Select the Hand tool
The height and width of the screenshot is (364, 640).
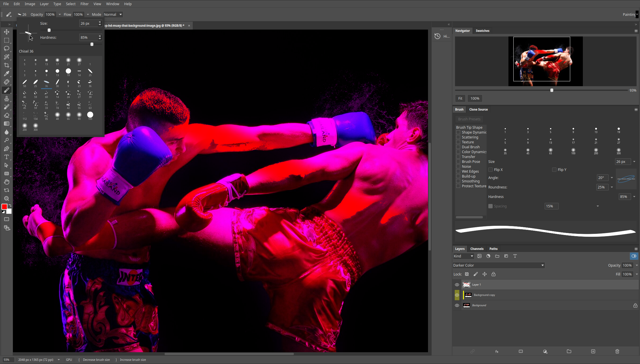pos(7,182)
